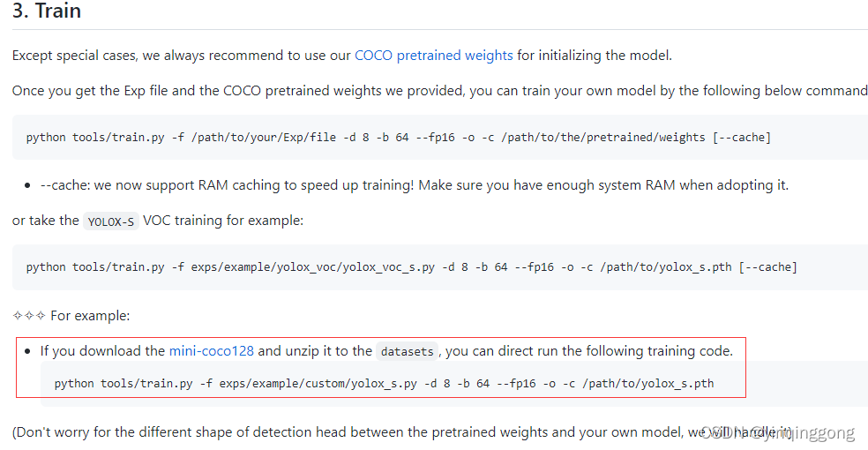The width and height of the screenshot is (868, 450).
Task: Click the bullet marker before 'If you download'
Action: [x=27, y=351]
